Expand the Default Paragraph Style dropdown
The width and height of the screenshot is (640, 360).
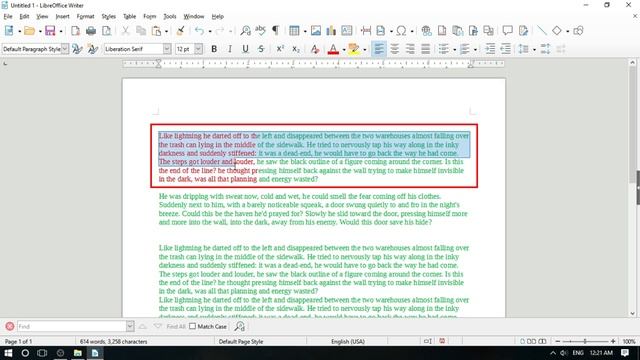[65, 49]
